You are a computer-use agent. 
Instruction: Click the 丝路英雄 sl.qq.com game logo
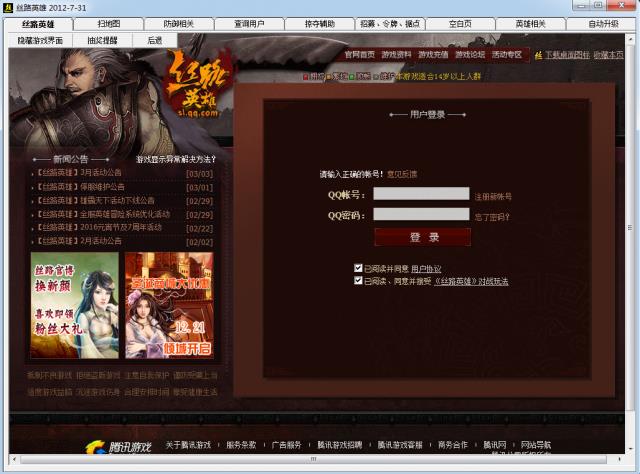(198, 84)
